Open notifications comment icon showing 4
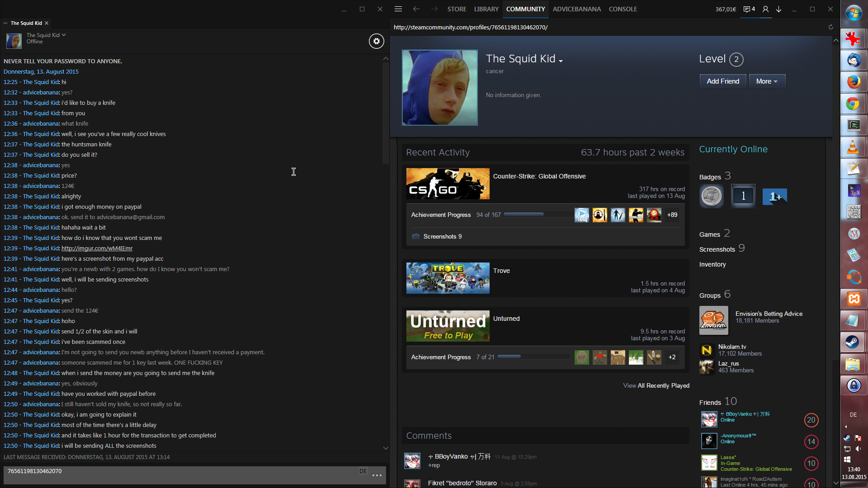Screen dimensions: 868x488 (749, 9)
